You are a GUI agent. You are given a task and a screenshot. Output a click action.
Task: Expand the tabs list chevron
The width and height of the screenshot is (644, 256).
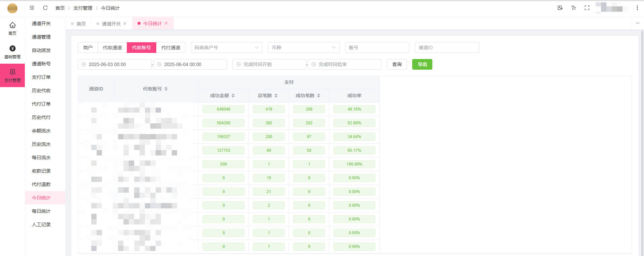637,23
